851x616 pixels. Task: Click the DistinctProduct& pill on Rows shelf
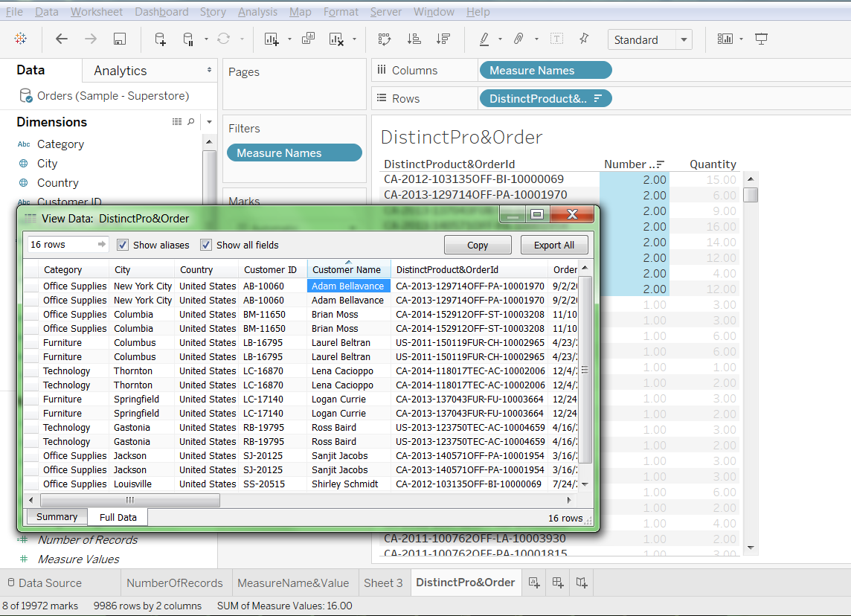tap(545, 98)
